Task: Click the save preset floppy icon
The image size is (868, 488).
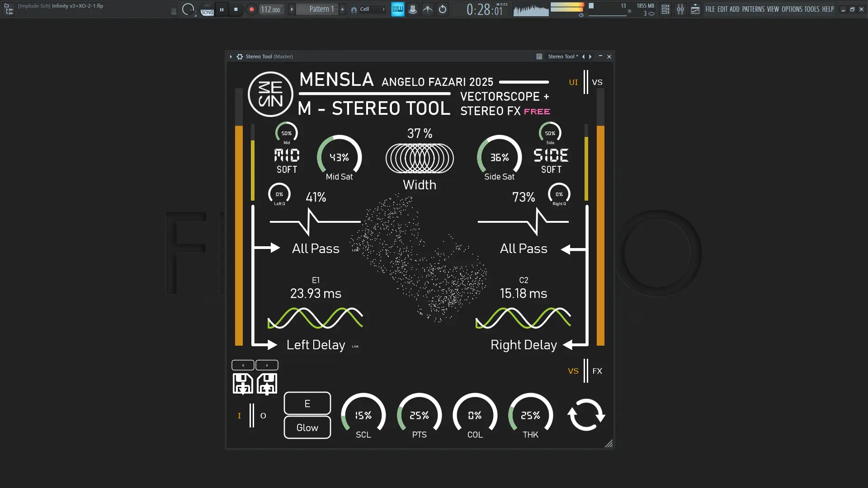Action: point(243,384)
